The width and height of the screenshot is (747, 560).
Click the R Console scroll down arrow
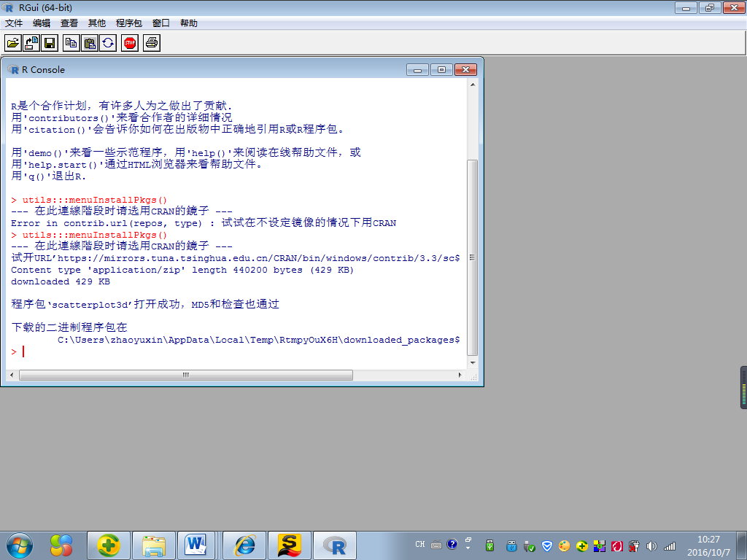point(473,363)
